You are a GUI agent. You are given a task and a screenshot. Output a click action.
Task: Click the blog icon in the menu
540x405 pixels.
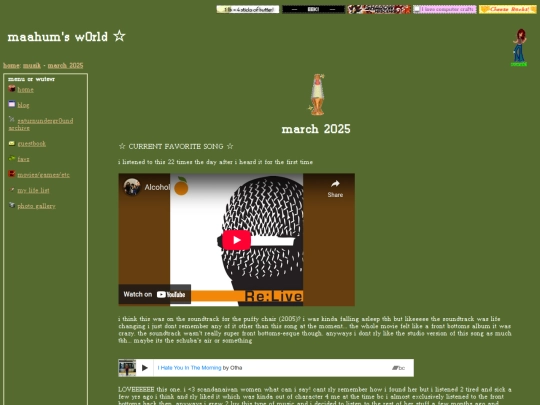pos(12,104)
